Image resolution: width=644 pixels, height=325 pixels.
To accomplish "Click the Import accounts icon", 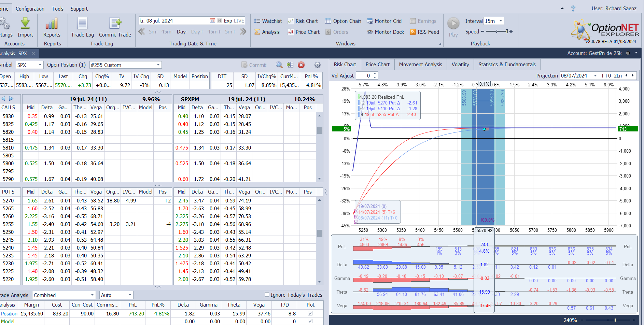I will 25,27.
